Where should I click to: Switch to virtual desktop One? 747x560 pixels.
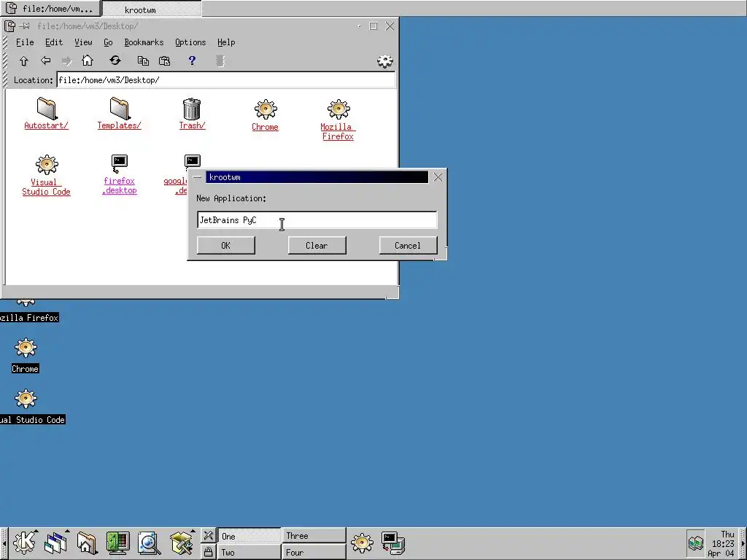[249, 536]
